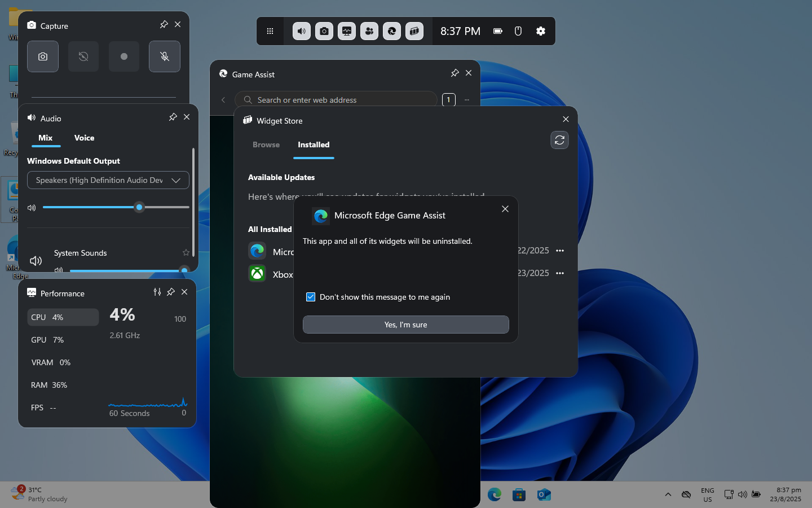Open the taskbar clock and calendar

(x=785, y=494)
